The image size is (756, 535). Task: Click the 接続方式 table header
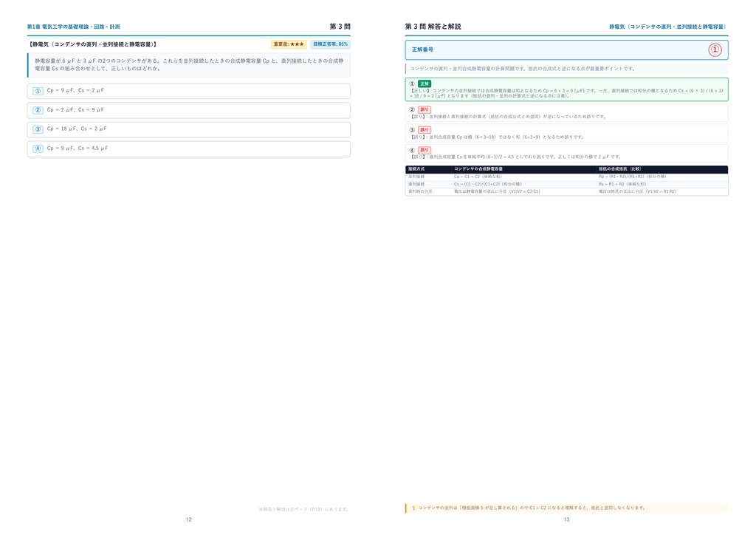pyautogui.click(x=416, y=169)
